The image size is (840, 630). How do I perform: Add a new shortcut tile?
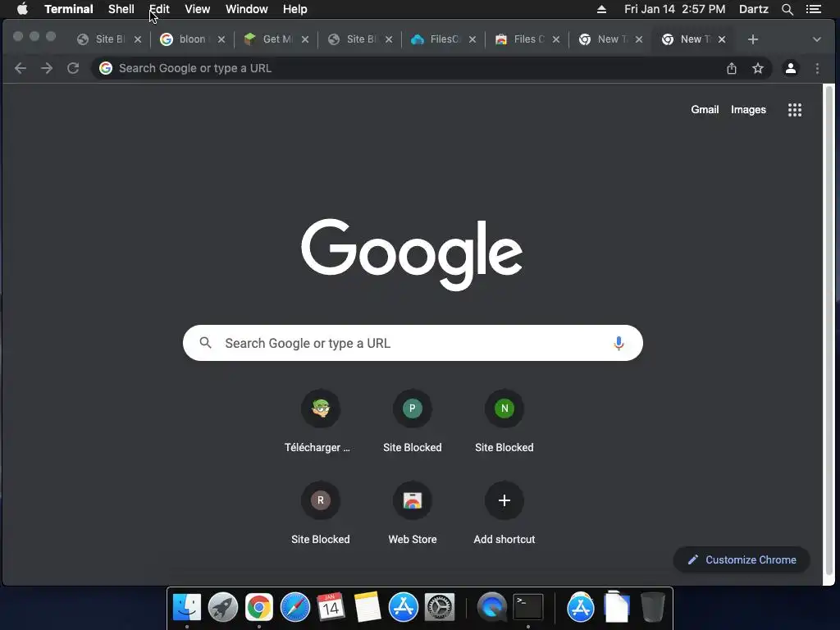pyautogui.click(x=504, y=514)
